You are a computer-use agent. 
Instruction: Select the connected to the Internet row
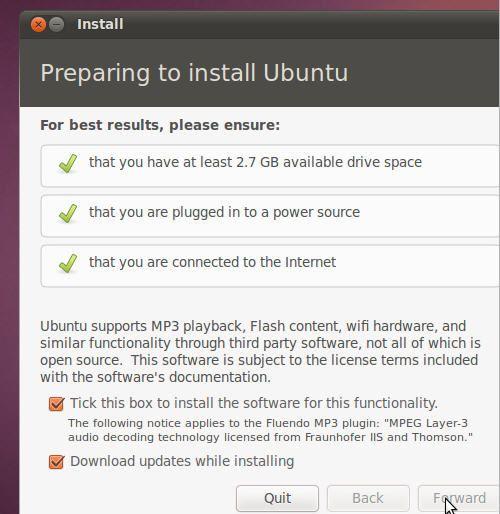click(x=270, y=266)
